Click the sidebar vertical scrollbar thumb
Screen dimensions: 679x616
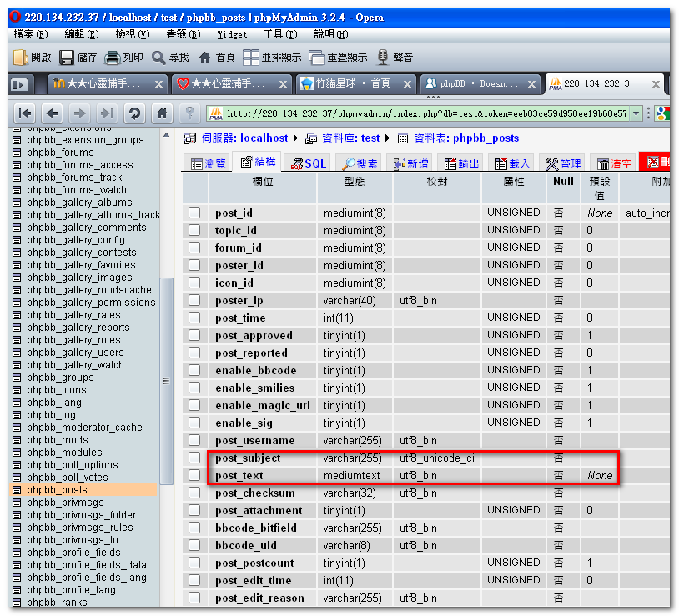(167, 381)
